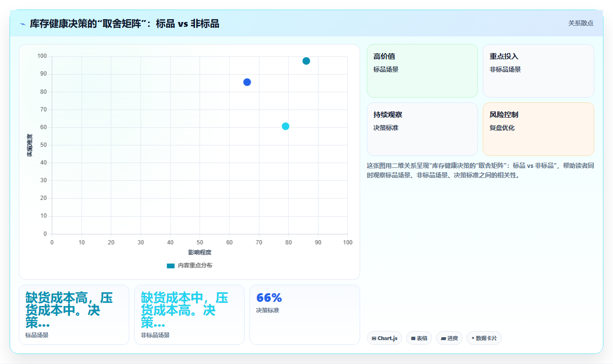Screen dimensions: 613x364
Task: Click the 标品场景 summary card text
Action: [x=69, y=310]
